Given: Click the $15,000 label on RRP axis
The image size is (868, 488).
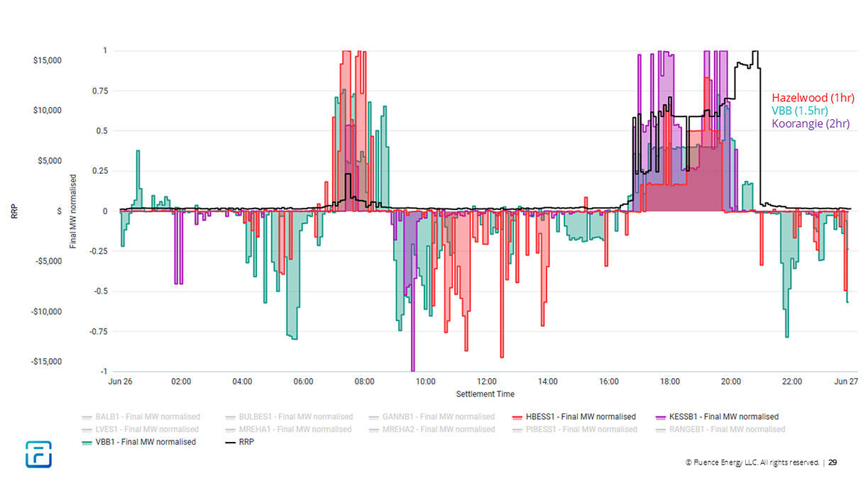Looking at the screenshot, I should [48, 60].
